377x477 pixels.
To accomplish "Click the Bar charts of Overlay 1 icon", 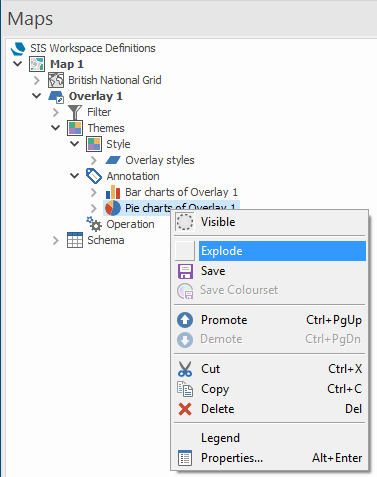I will pos(113,192).
